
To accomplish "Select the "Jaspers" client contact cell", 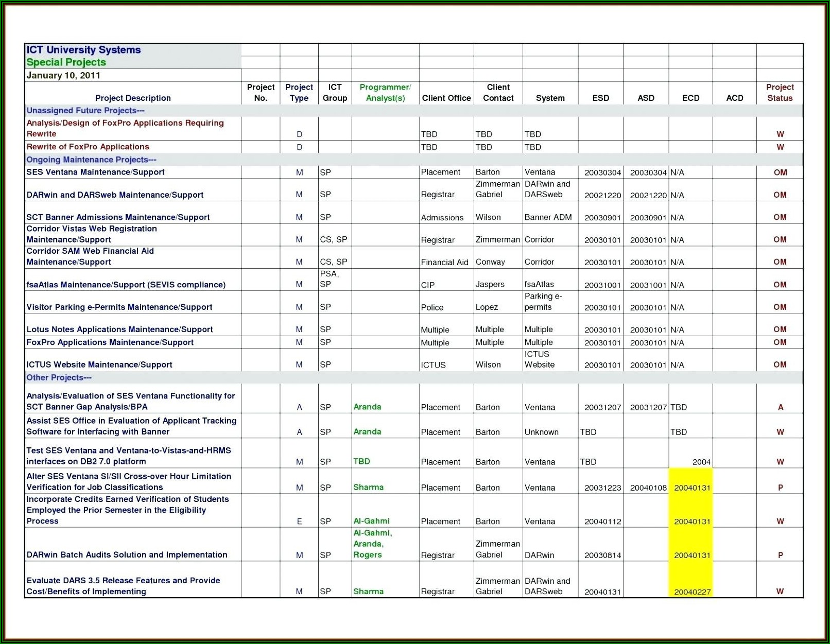I will point(490,284).
